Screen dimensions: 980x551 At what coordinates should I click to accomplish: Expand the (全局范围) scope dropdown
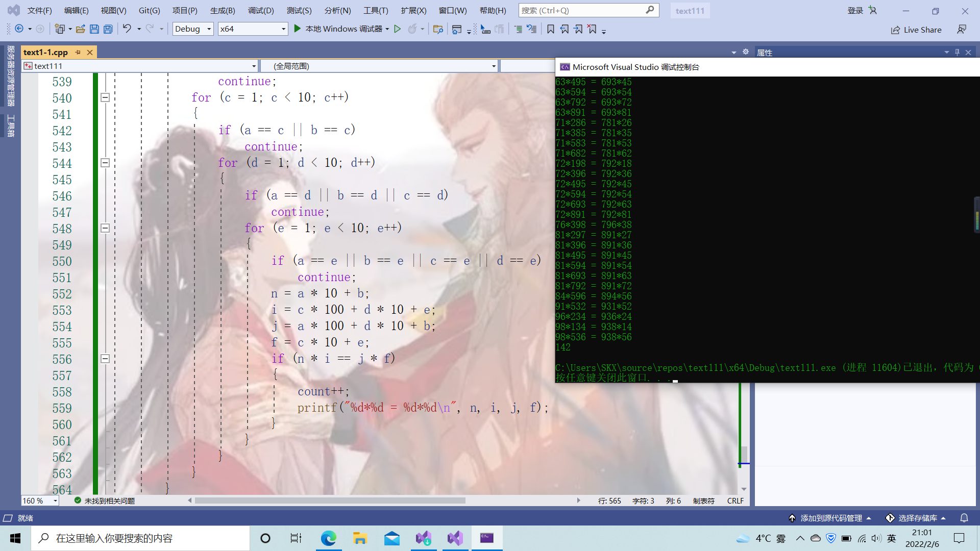494,66
